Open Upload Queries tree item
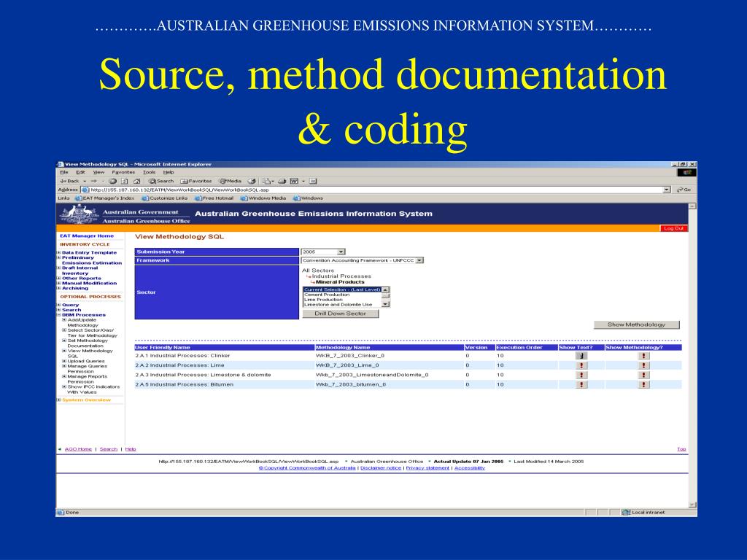This screenshot has height=560, width=747. 86,362
